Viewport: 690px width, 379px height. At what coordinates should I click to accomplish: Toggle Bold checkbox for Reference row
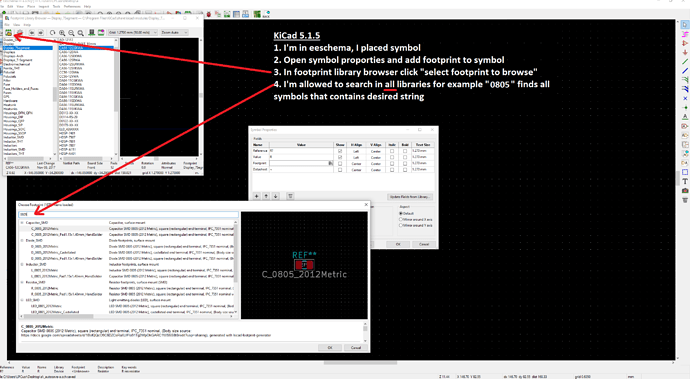pyautogui.click(x=405, y=151)
